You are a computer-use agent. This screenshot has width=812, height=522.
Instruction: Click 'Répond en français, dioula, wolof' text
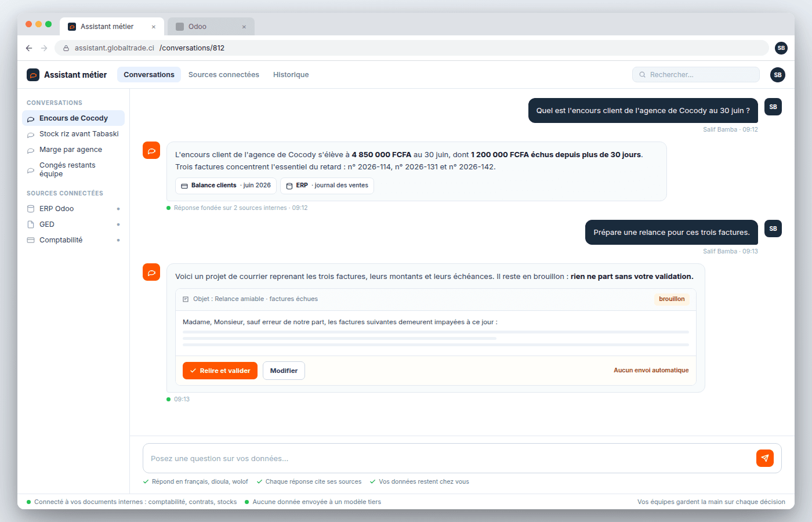tap(200, 482)
